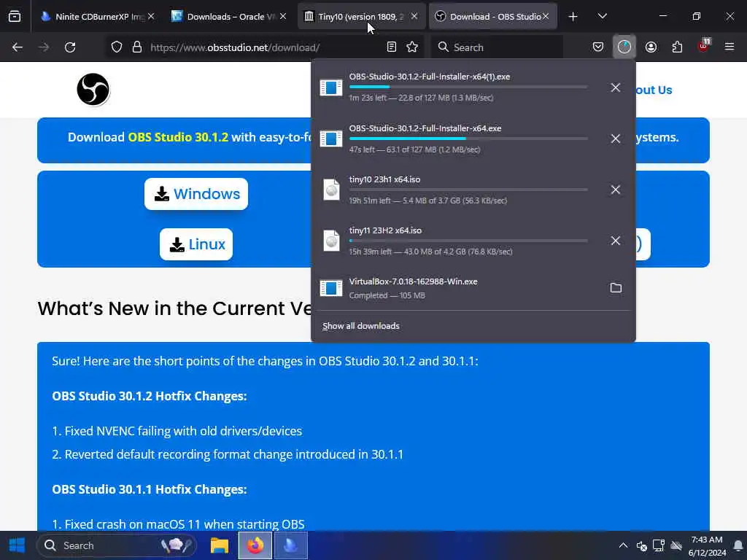Screen dimensions: 747x560
Task: Show all downloads
Action: point(360,326)
